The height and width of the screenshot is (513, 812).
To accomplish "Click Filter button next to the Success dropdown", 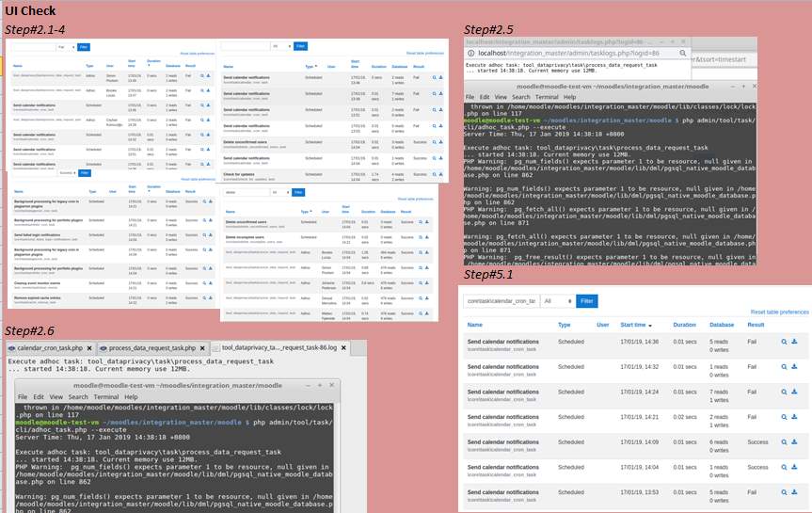I will tap(85, 172).
